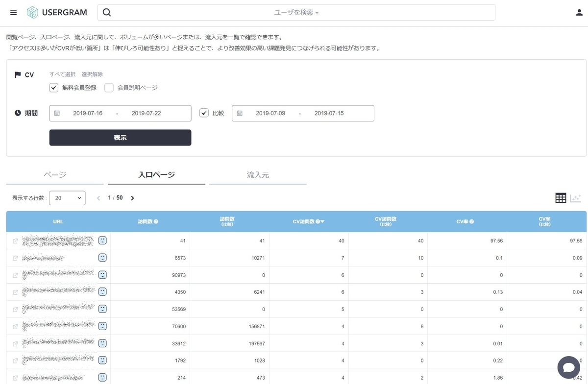Image resolution: width=588 pixels, height=384 pixels.
Task: Select the 入口ページ tab
Action: click(x=156, y=175)
